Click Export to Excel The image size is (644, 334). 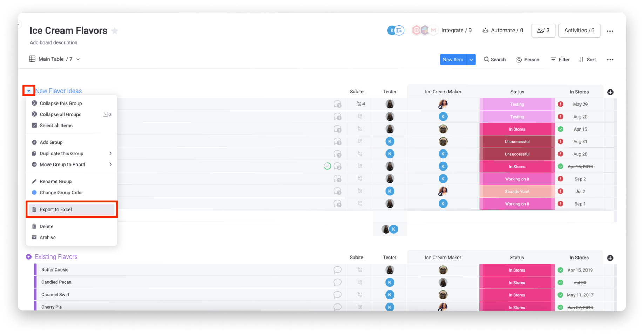click(x=72, y=209)
